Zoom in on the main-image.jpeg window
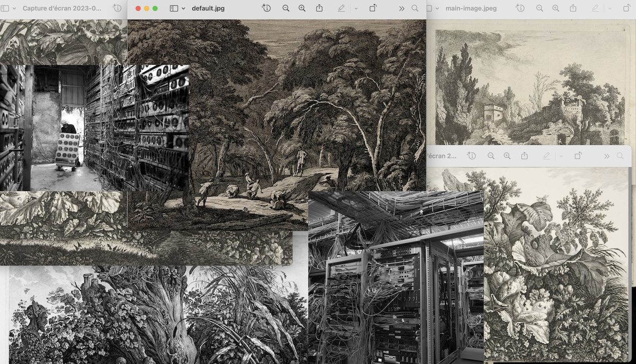Image resolution: width=636 pixels, height=364 pixels. click(555, 8)
